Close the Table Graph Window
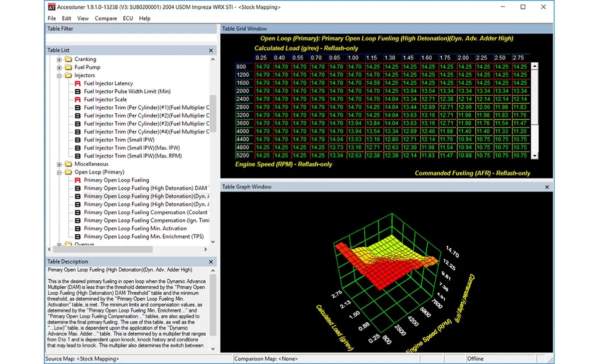Viewport: 599px width, 364px height. pyautogui.click(x=547, y=187)
